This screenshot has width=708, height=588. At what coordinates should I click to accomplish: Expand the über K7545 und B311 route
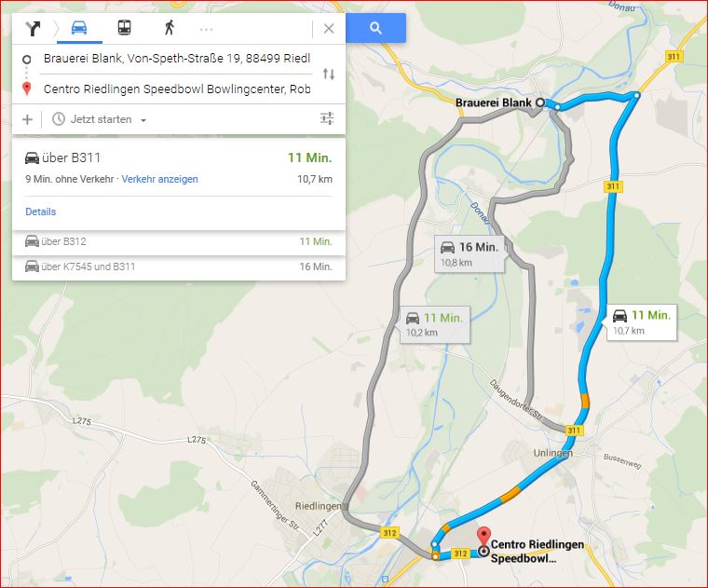[x=179, y=267]
